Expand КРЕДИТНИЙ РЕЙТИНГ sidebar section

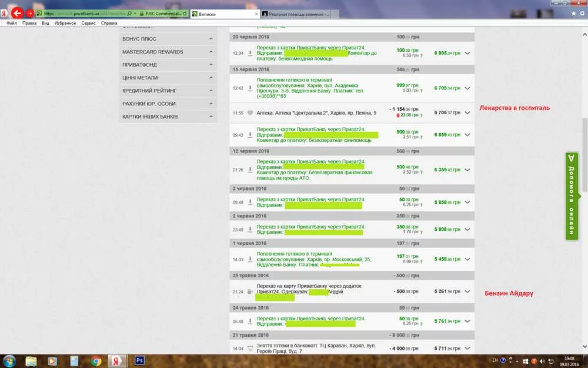168,91
